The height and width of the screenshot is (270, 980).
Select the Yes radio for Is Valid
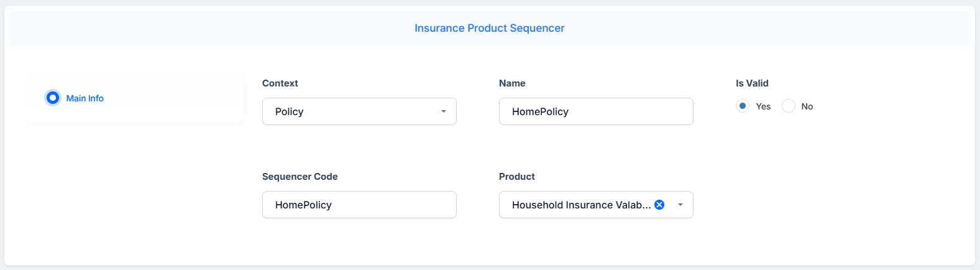[742, 106]
